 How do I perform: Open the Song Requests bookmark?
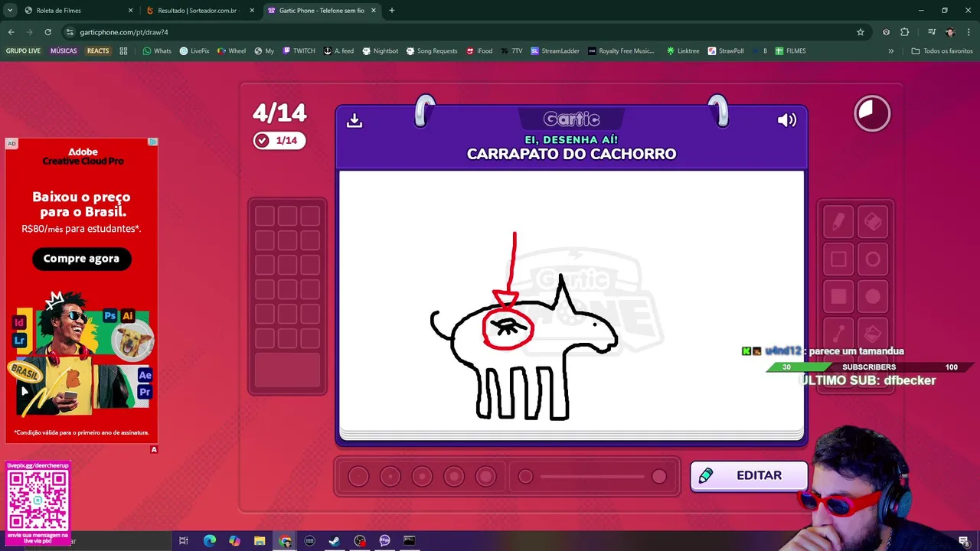[432, 51]
